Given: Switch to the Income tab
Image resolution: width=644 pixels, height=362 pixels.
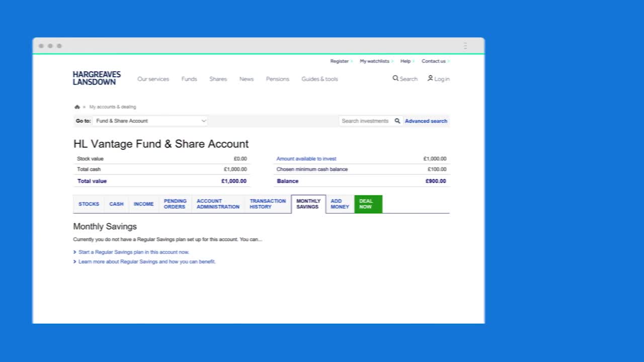Looking at the screenshot, I should pos(143,204).
